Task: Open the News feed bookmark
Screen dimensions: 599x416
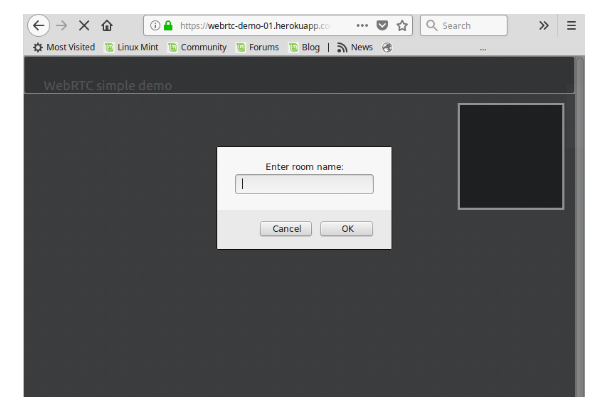Action: click(355, 47)
